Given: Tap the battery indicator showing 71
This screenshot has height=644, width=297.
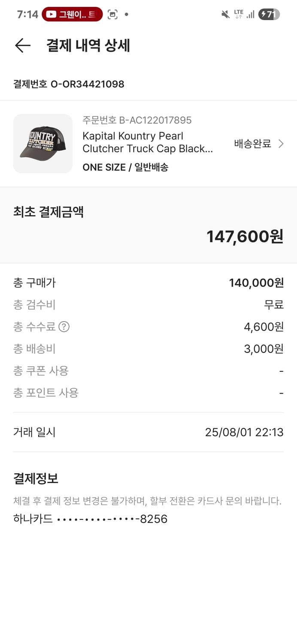Looking at the screenshot, I should pyautogui.click(x=269, y=15).
